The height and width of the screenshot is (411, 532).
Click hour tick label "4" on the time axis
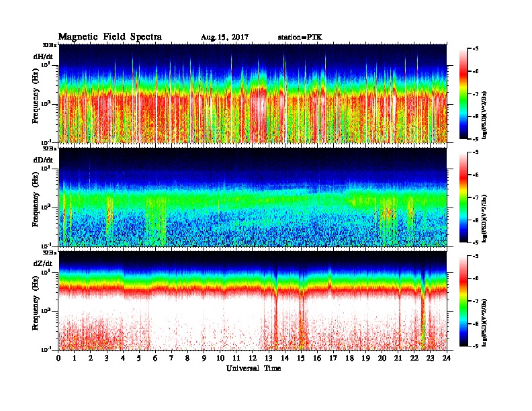pyautogui.click(x=123, y=358)
